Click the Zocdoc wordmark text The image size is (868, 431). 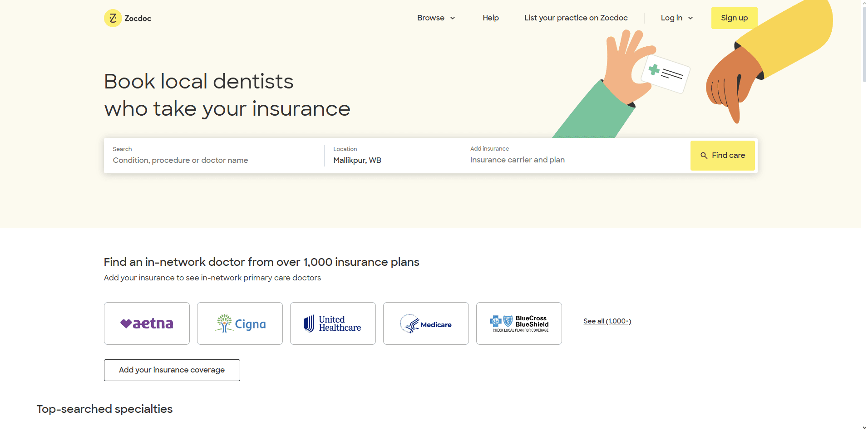(138, 18)
